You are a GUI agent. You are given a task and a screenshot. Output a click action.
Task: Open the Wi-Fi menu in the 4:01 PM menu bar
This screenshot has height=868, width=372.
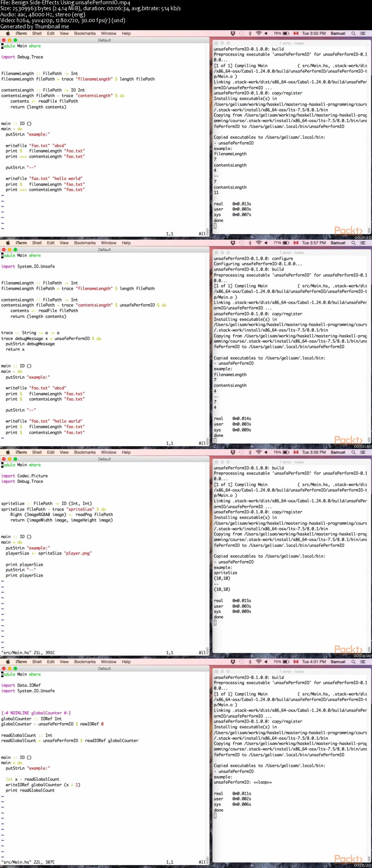[x=259, y=662]
